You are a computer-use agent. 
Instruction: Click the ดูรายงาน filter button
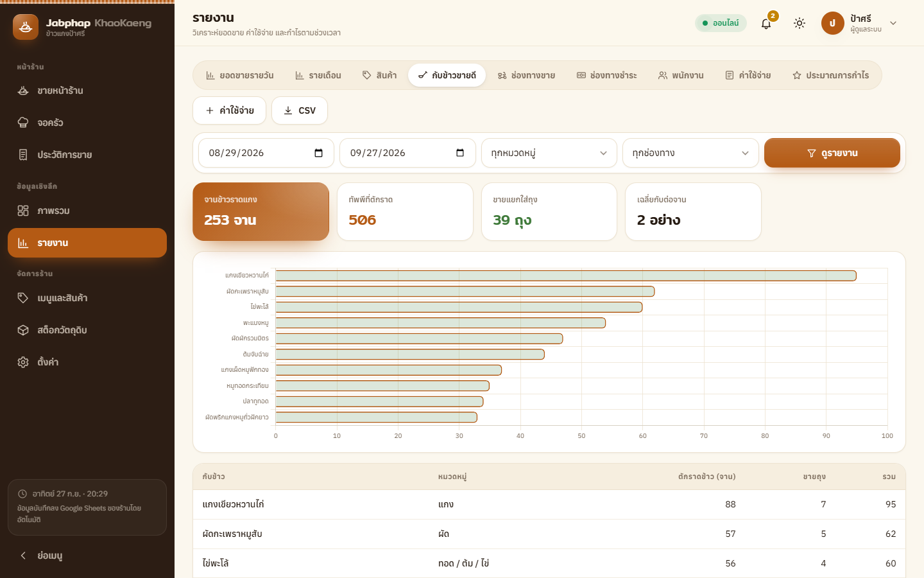832,153
